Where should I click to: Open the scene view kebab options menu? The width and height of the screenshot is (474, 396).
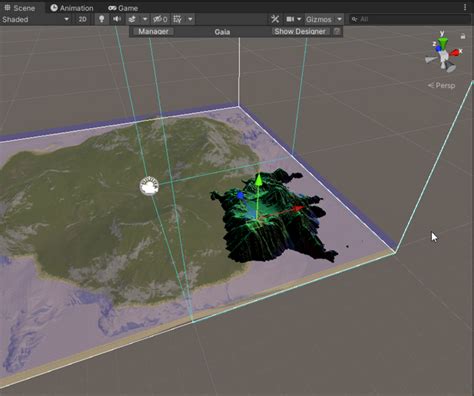point(465,7)
